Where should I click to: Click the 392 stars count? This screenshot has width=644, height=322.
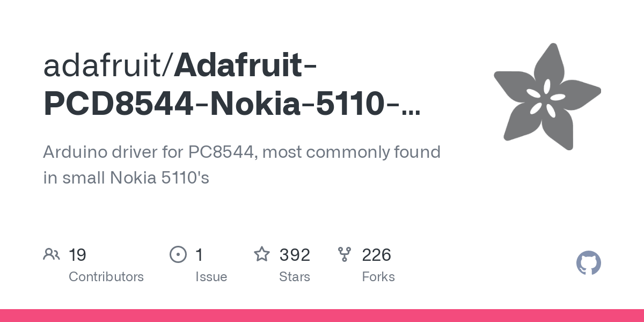tap(295, 254)
